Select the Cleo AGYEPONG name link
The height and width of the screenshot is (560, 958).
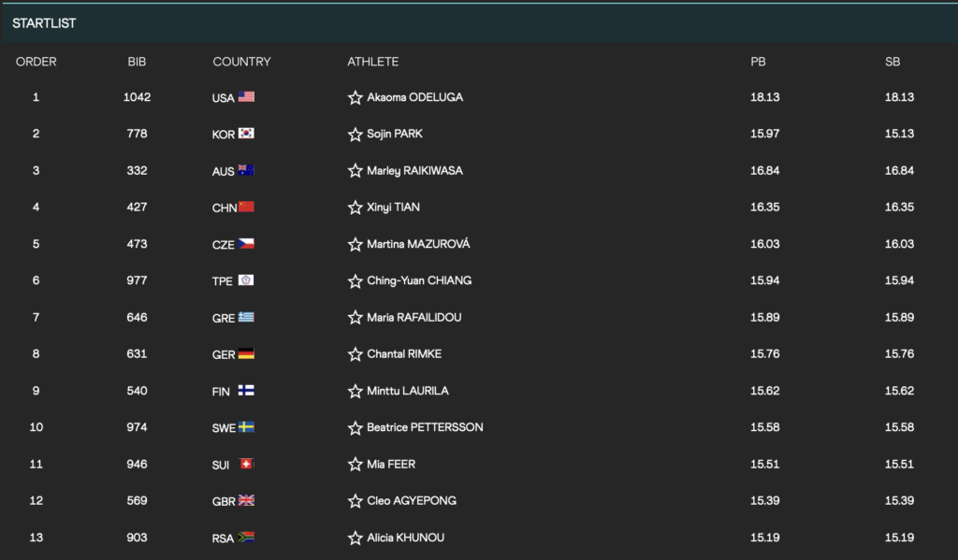[412, 501]
